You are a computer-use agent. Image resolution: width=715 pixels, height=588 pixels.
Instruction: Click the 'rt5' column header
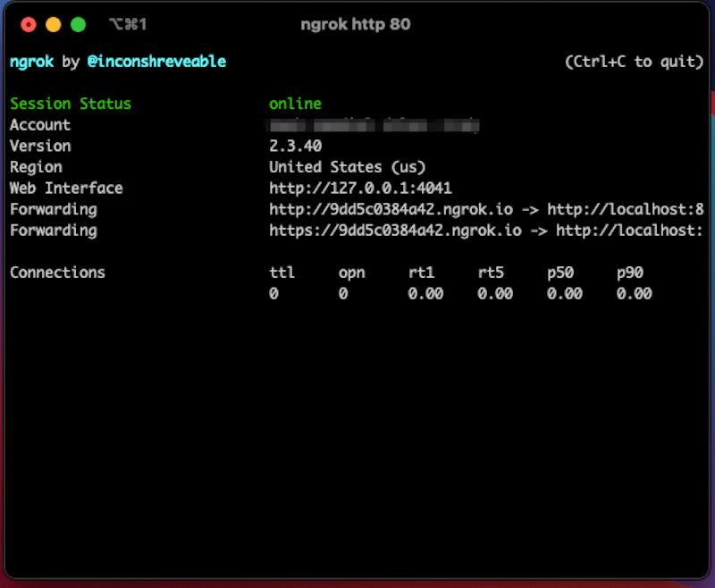[491, 273]
